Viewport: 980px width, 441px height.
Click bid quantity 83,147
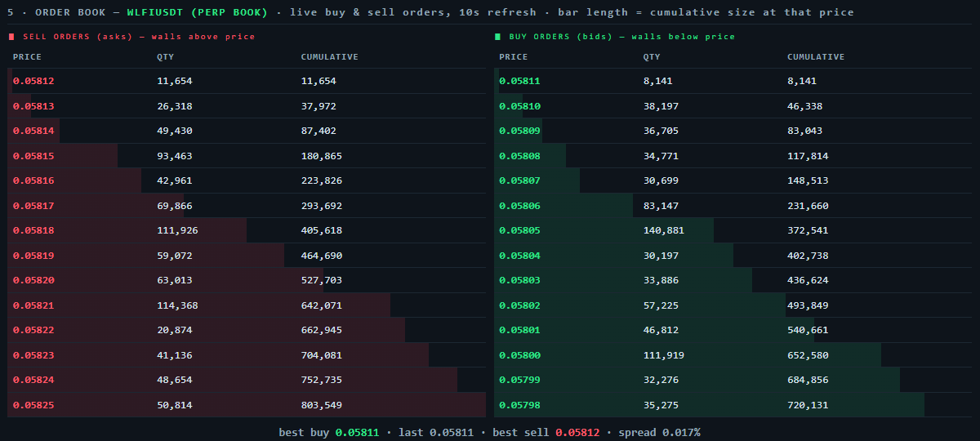click(661, 206)
